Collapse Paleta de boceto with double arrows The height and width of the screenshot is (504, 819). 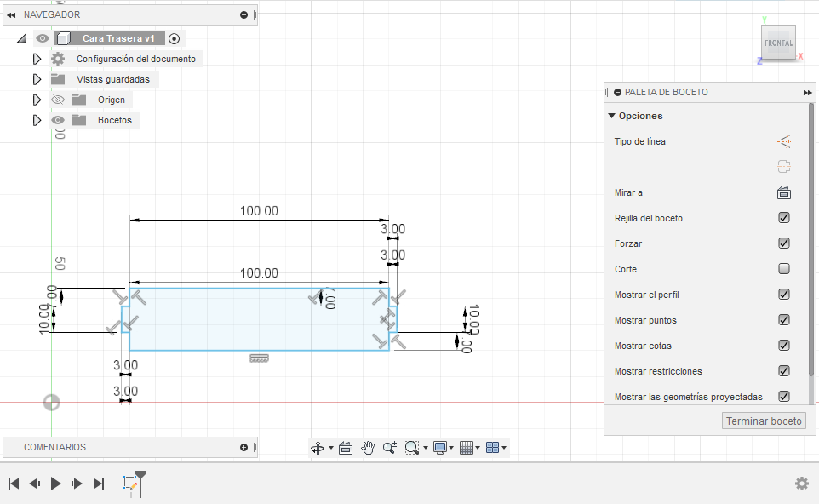(808, 93)
